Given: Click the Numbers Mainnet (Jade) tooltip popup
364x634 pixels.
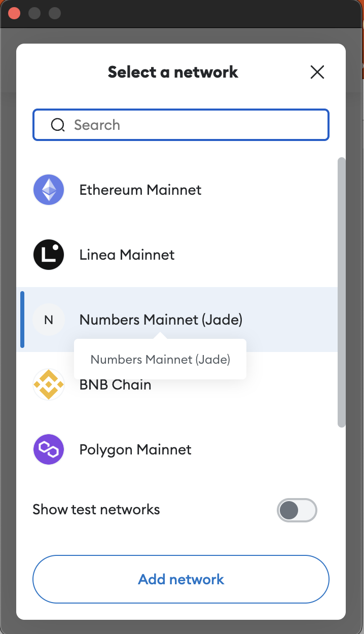Looking at the screenshot, I should tap(160, 360).
